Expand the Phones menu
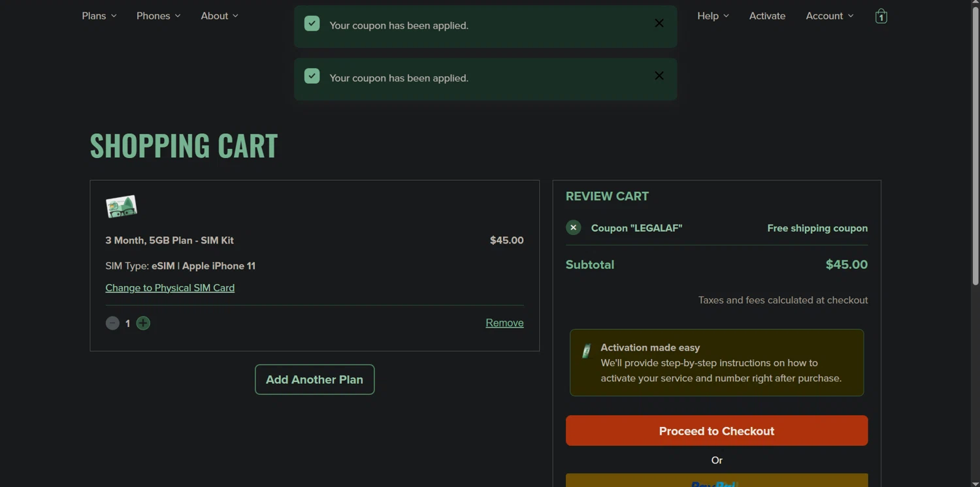980x487 pixels. point(159,16)
